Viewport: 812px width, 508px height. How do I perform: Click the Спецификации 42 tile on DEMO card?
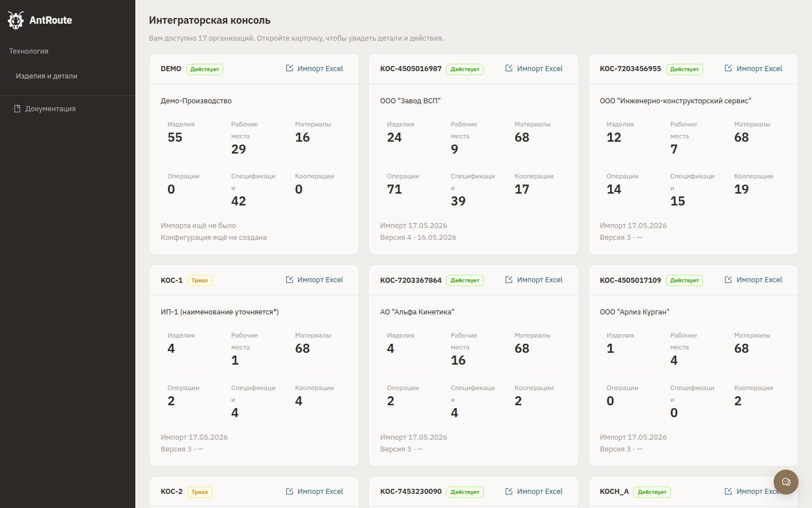[254, 189]
